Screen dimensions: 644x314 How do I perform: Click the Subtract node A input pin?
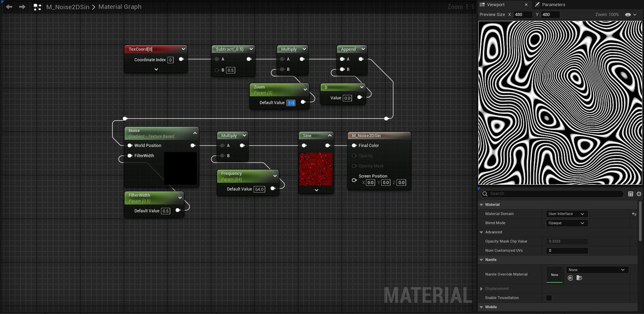click(x=217, y=60)
